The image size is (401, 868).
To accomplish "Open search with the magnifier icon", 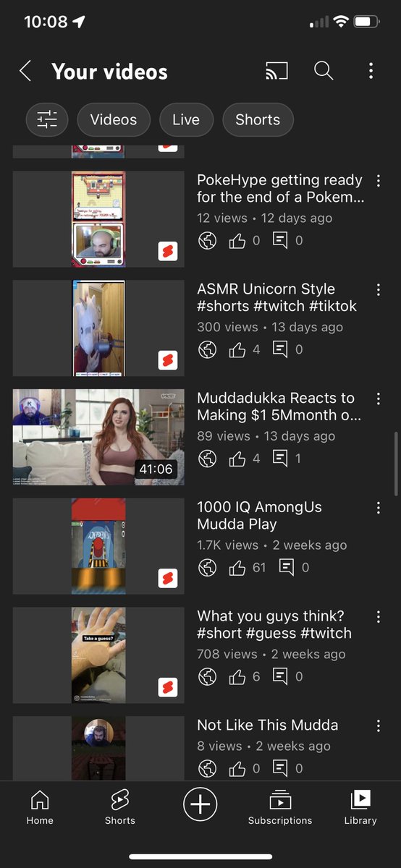I will pyautogui.click(x=324, y=71).
